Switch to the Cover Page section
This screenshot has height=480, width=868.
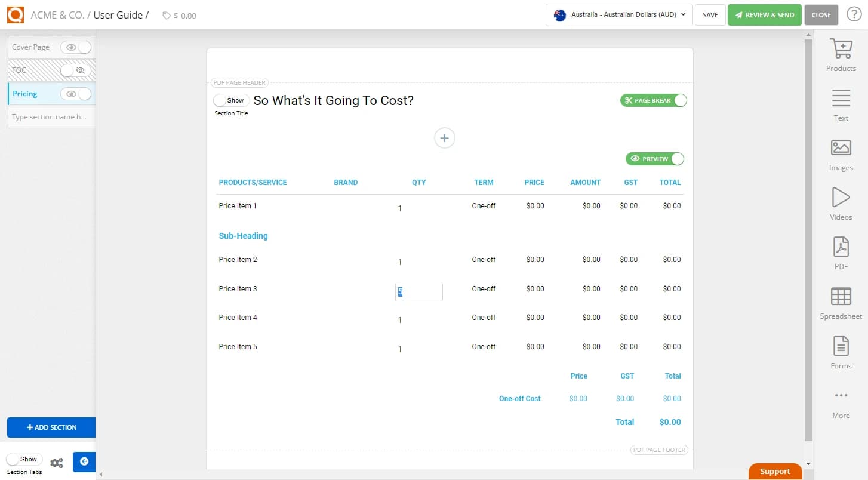click(x=31, y=47)
